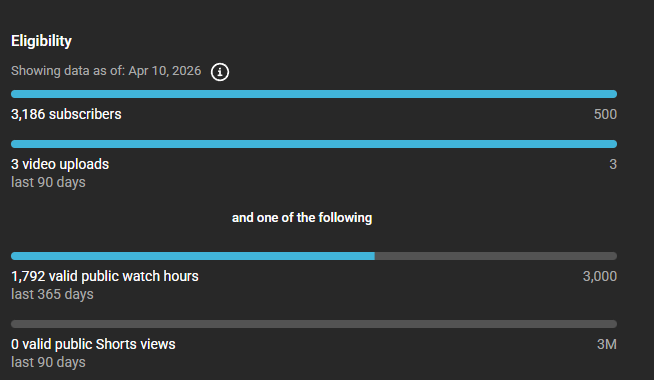This screenshot has width=654, height=380.
Task: Click the 3 video uploads label
Action: point(60,164)
